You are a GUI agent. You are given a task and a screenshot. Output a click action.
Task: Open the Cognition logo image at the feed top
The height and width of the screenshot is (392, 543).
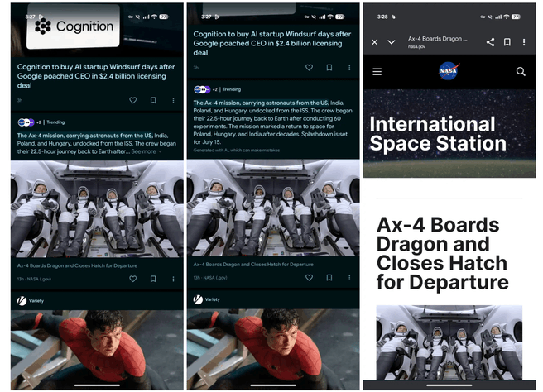pyautogui.click(x=73, y=26)
